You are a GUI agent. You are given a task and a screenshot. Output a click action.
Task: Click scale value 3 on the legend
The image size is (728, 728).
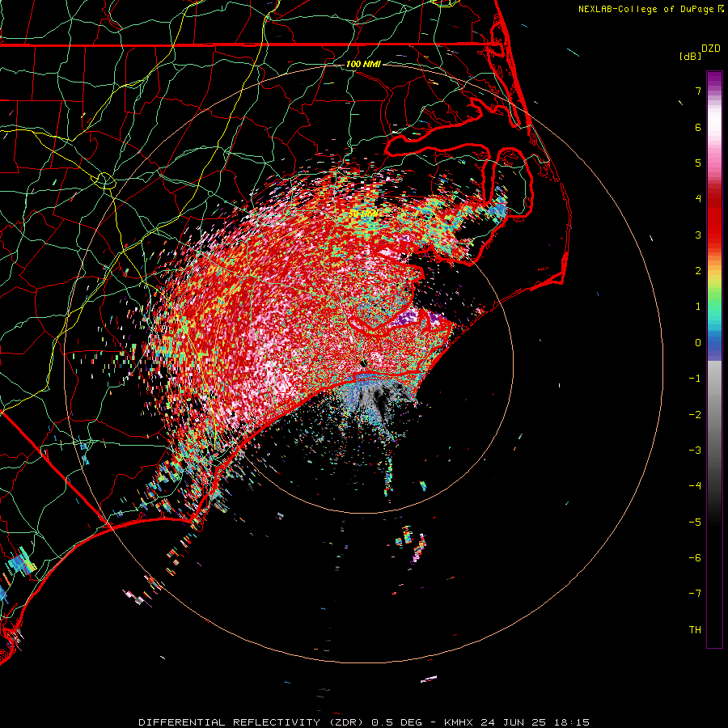(x=698, y=235)
